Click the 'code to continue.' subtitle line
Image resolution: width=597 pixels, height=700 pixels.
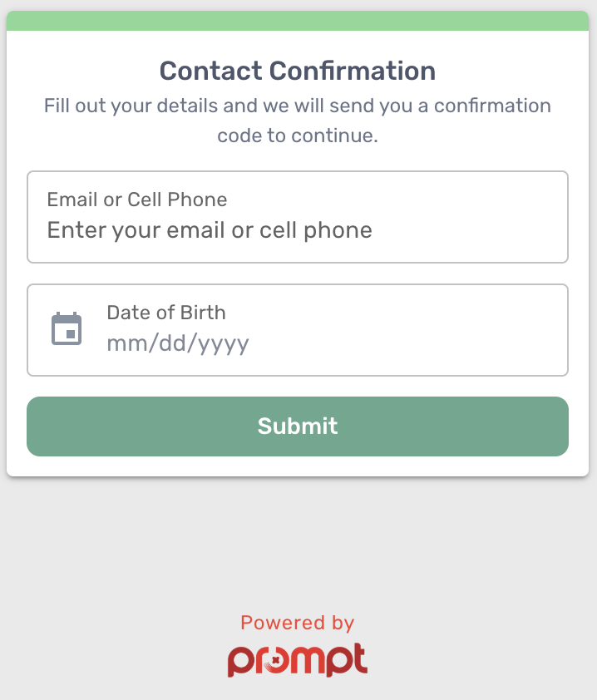(x=298, y=136)
